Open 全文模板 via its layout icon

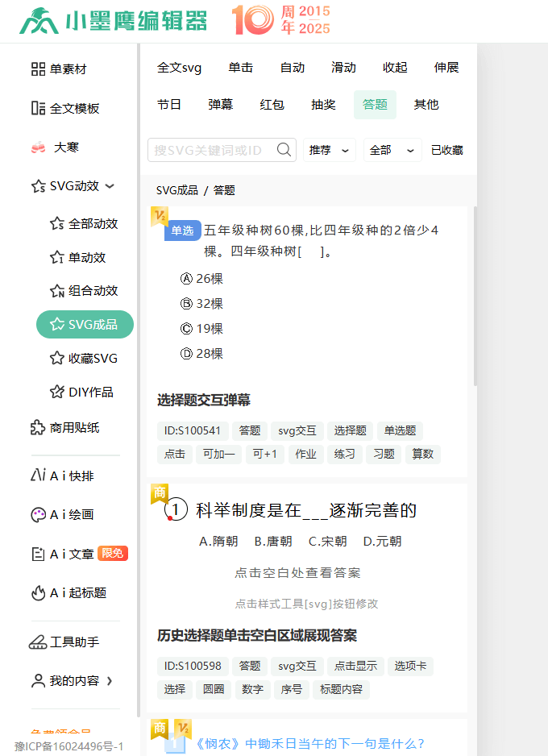point(38,108)
